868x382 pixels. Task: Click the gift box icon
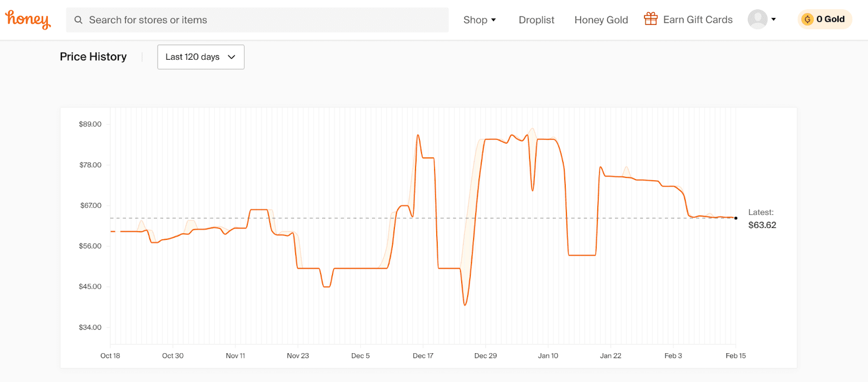[650, 19]
